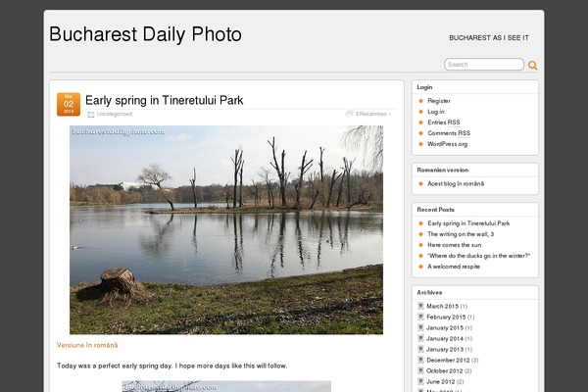Viewport: 588px width, 392px height.
Task: Open the Bucharest Daily Photo site title
Action: (x=145, y=34)
